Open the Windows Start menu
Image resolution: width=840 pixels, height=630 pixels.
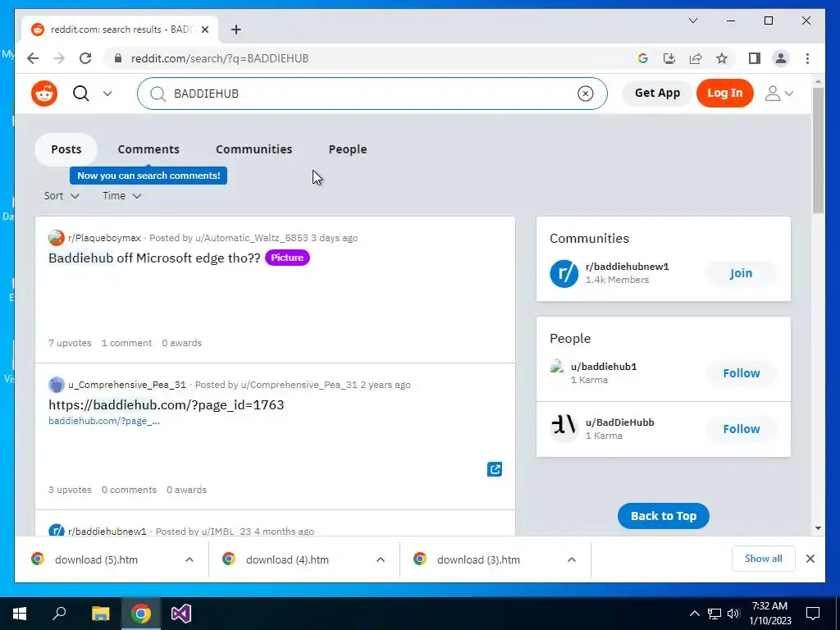[x=20, y=614]
